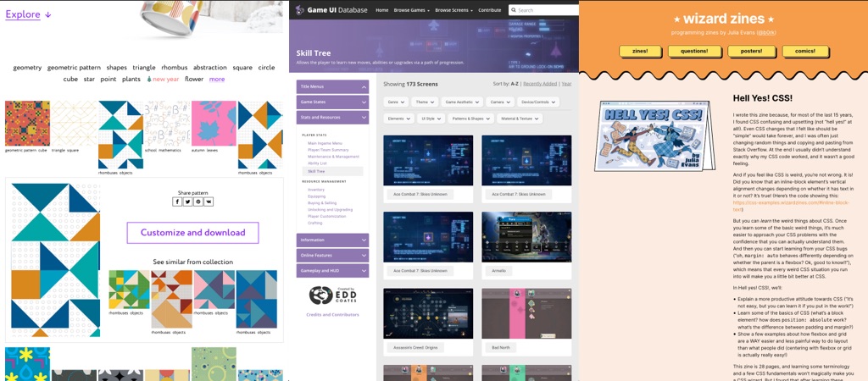Go to the Contribute page

click(x=489, y=10)
